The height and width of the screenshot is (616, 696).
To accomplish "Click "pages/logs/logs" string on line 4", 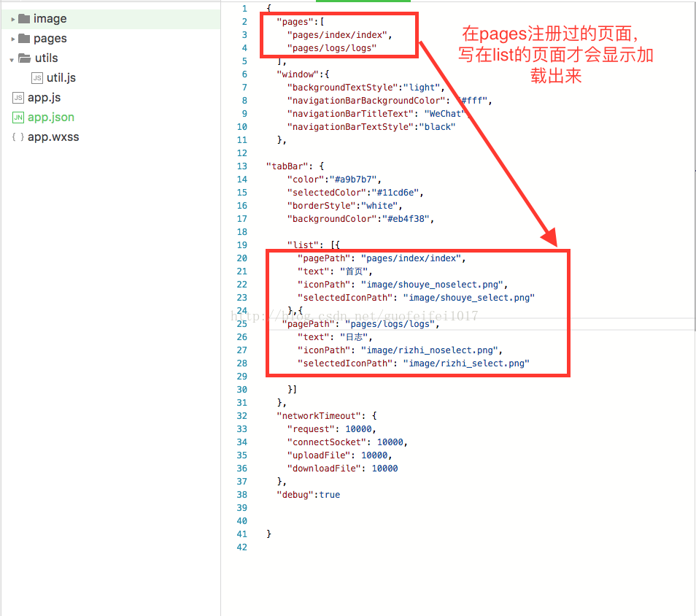I will click(x=331, y=48).
